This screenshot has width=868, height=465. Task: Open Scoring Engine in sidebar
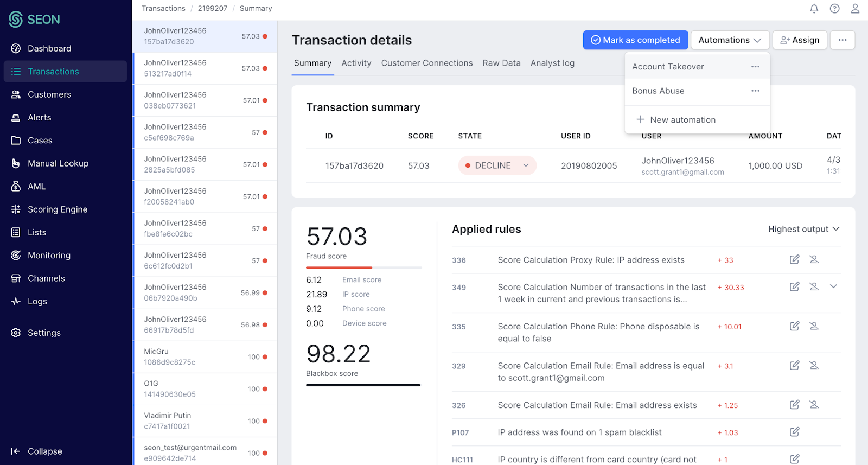[x=65, y=209]
